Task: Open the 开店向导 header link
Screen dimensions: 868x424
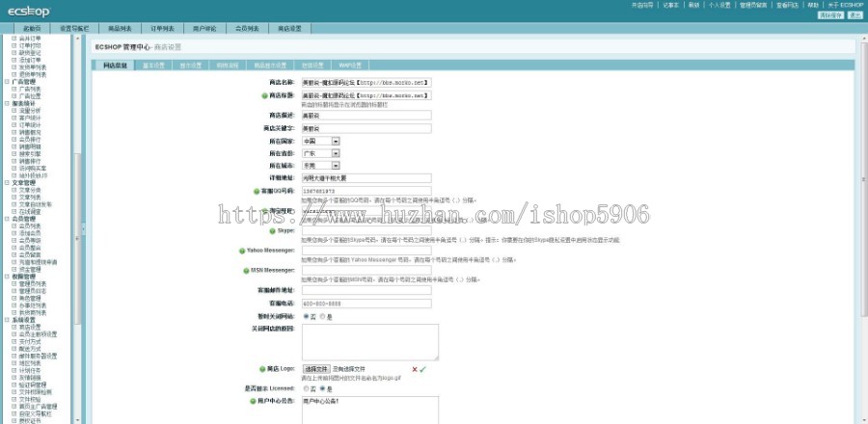Action: coord(642,5)
